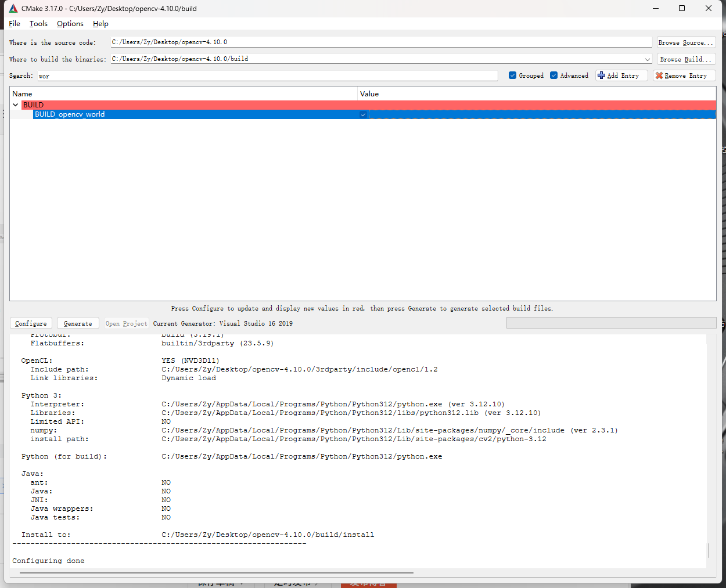726x588 pixels.
Task: Open the build binaries path dropdown arrow
Action: pyautogui.click(x=648, y=59)
